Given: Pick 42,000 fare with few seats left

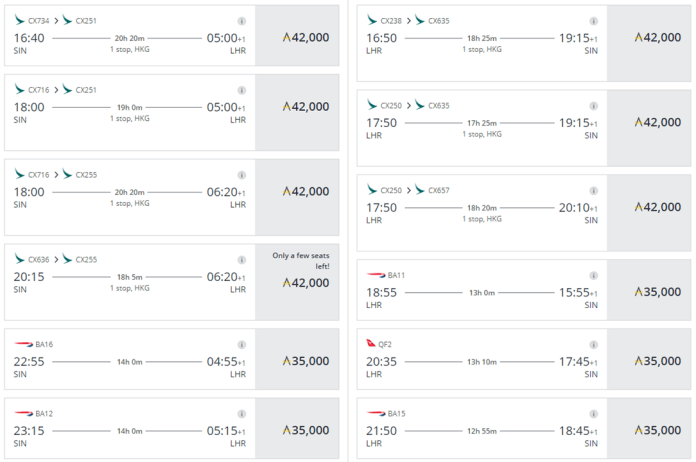Looking at the screenshot, I should [297, 282].
